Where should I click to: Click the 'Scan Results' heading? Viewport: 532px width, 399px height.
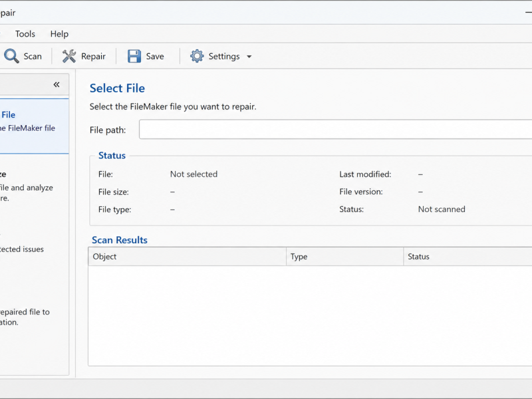[120, 240]
